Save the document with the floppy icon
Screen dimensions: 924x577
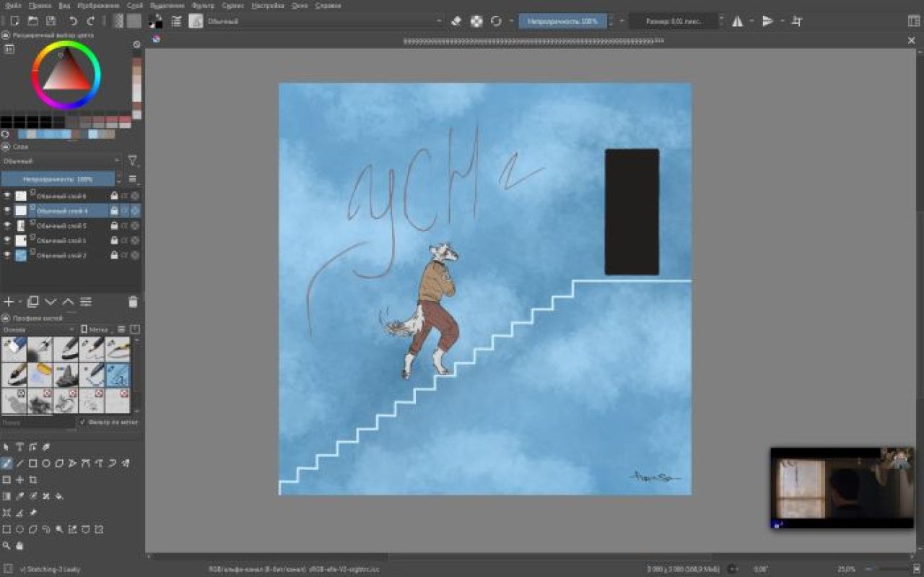click(x=51, y=21)
